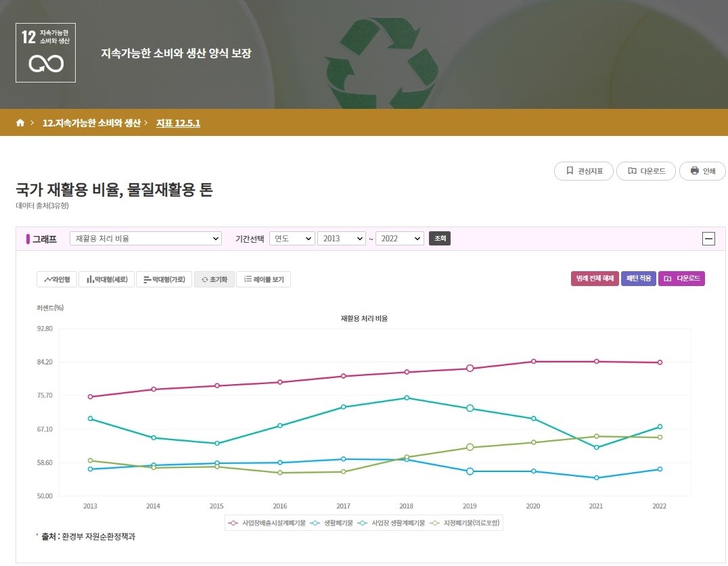Click 범례 전체 해제 button

tap(595, 279)
